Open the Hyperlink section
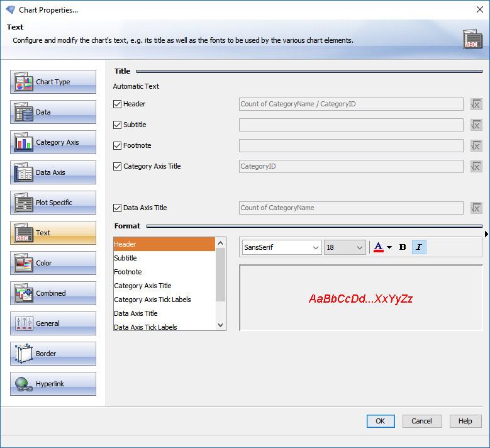 tap(53, 384)
